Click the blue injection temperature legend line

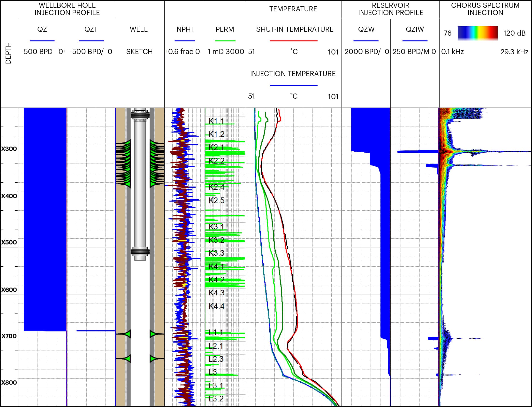tap(293, 85)
